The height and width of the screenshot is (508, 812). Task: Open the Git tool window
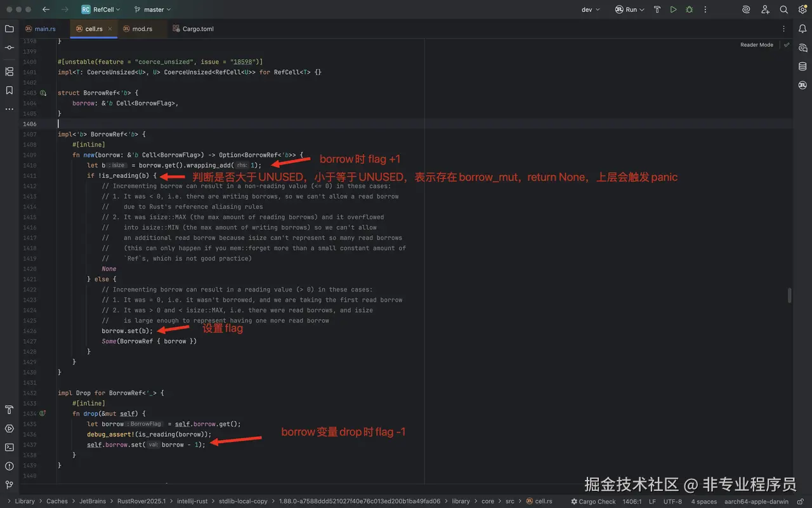(10, 485)
